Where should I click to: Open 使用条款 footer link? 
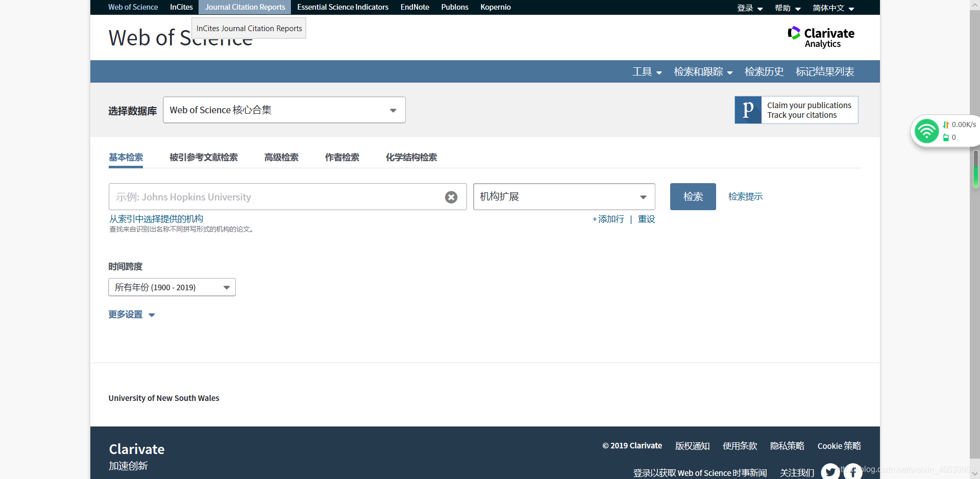pos(740,446)
